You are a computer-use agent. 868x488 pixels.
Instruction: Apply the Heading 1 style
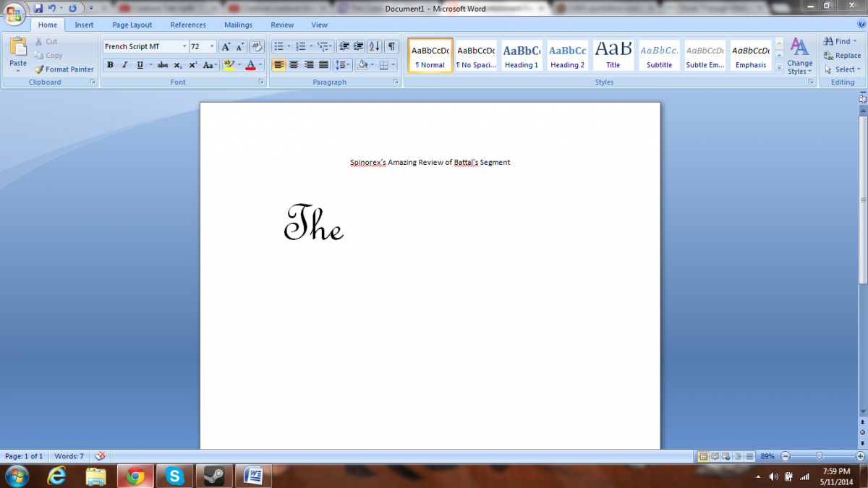click(522, 55)
